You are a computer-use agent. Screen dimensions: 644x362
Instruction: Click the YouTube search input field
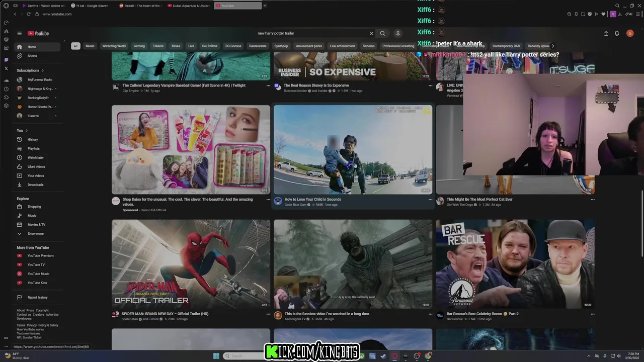[x=312, y=33]
